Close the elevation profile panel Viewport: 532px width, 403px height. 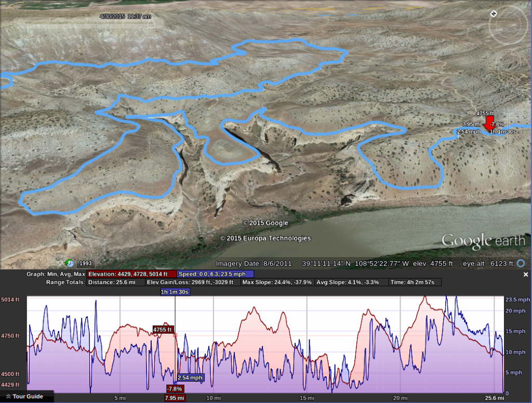tap(526, 274)
